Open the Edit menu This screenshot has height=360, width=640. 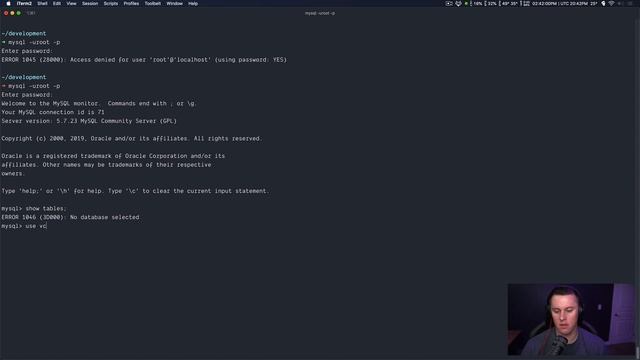coord(57,3)
